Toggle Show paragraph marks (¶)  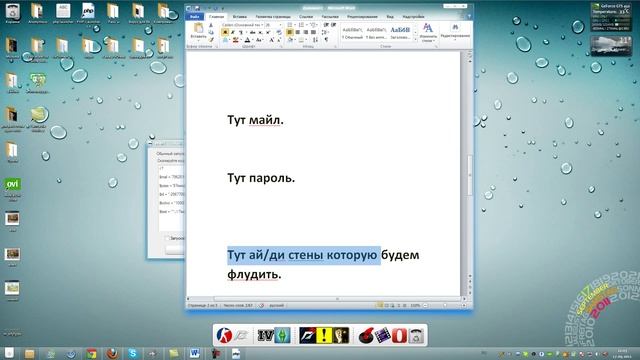[x=326, y=40]
